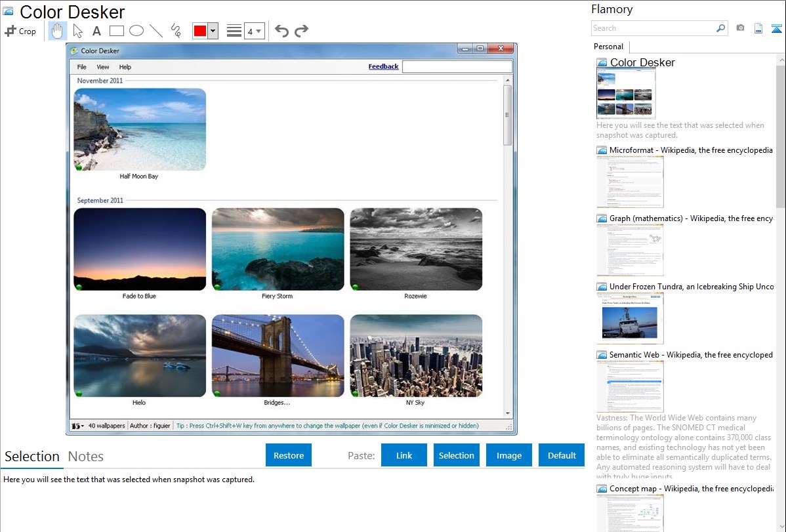Open the color picker dropdown arrow
786x532 pixels.
(213, 31)
